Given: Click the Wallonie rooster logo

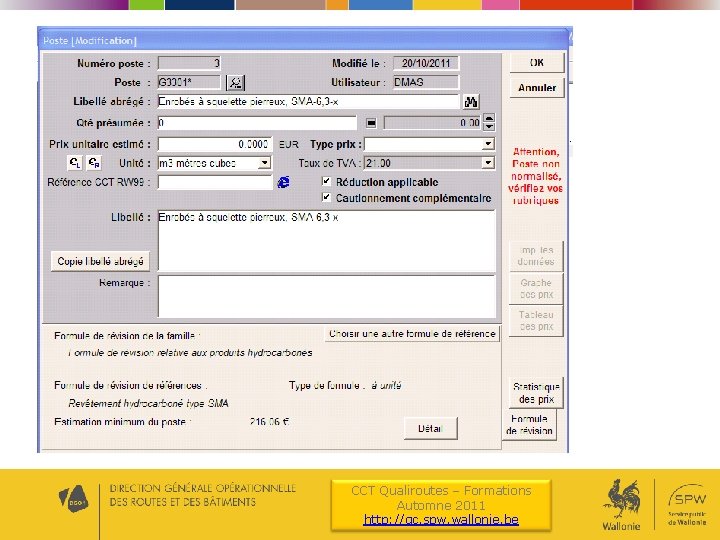Looking at the screenshot, I should click(622, 505).
